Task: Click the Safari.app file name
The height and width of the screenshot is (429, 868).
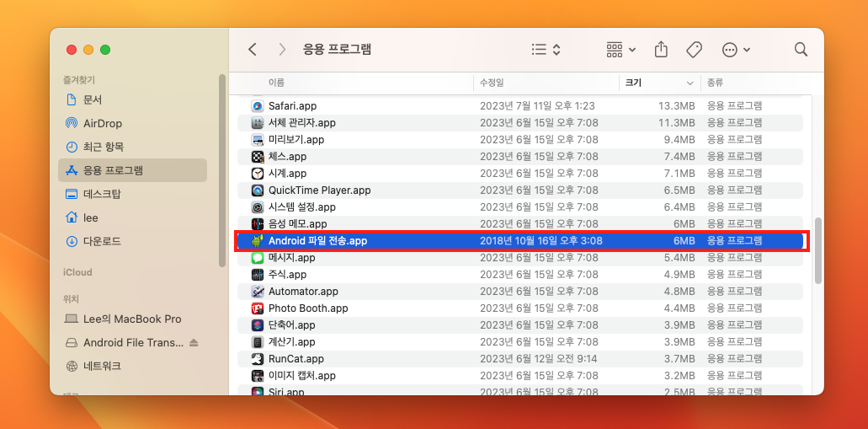Action: [x=292, y=106]
